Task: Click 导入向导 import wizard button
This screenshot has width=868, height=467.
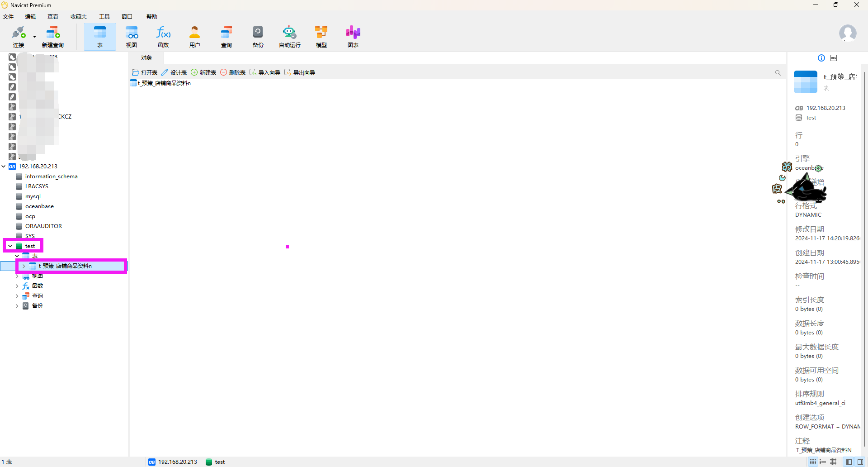Action: [265, 72]
